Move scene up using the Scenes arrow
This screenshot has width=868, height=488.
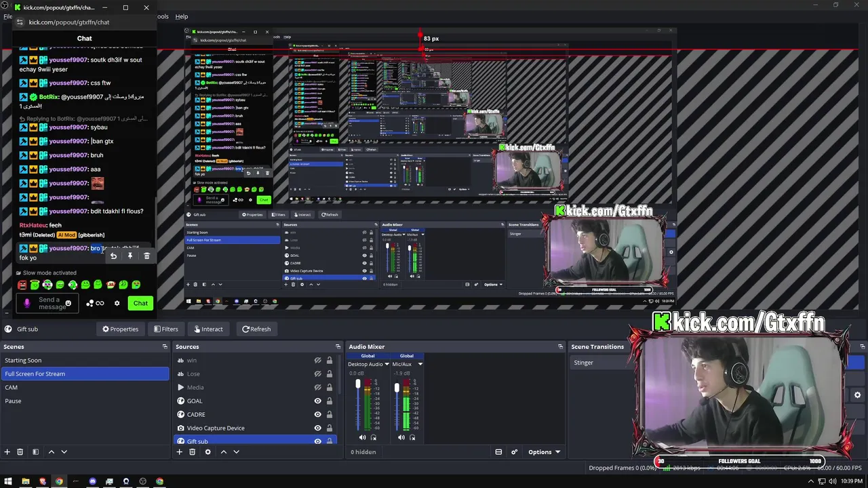(51, 452)
